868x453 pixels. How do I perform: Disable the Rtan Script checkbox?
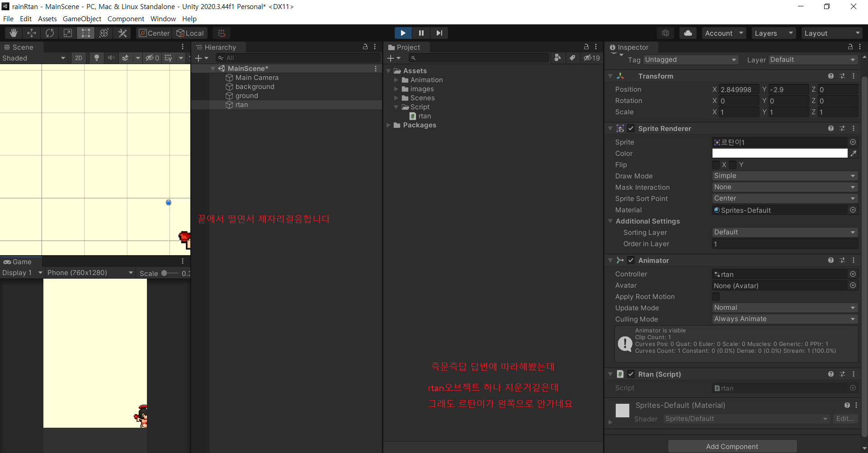631,374
